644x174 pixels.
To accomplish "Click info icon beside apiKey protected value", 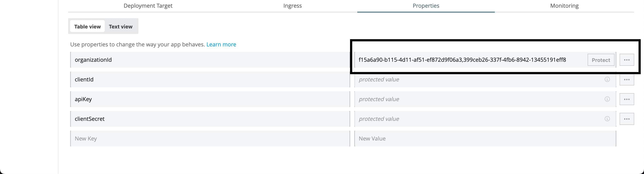I will pyautogui.click(x=607, y=99).
